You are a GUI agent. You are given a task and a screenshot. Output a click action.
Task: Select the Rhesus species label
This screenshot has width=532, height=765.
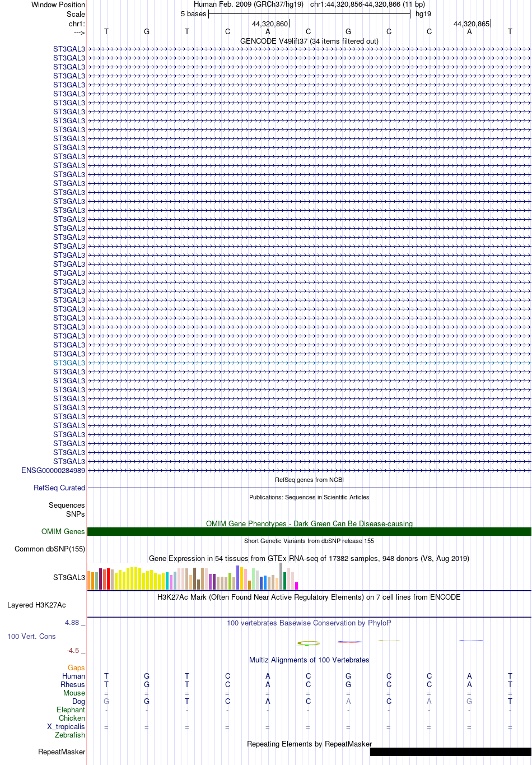(73, 684)
